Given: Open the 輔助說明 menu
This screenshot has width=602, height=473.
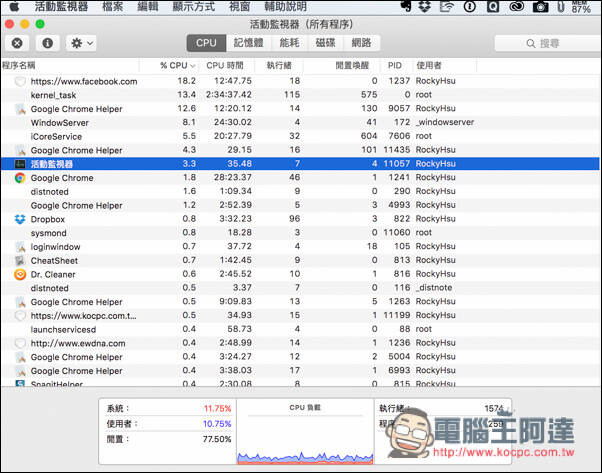Looking at the screenshot, I should 285,7.
